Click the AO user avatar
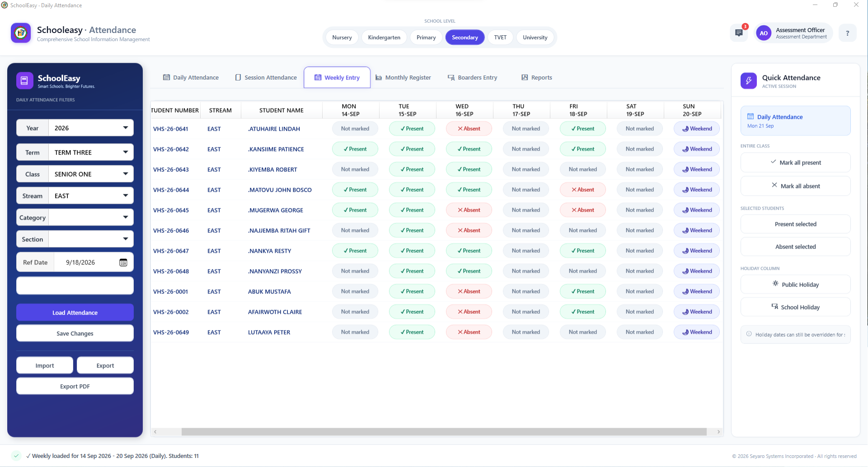Image resolution: width=868 pixels, height=467 pixels. coord(764,33)
